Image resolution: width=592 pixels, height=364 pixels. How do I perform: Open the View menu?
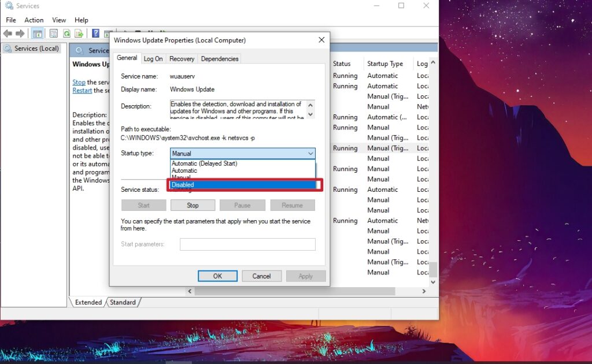(59, 20)
